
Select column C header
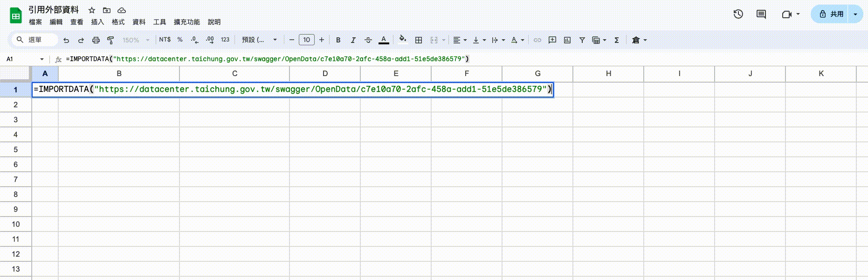coord(234,73)
